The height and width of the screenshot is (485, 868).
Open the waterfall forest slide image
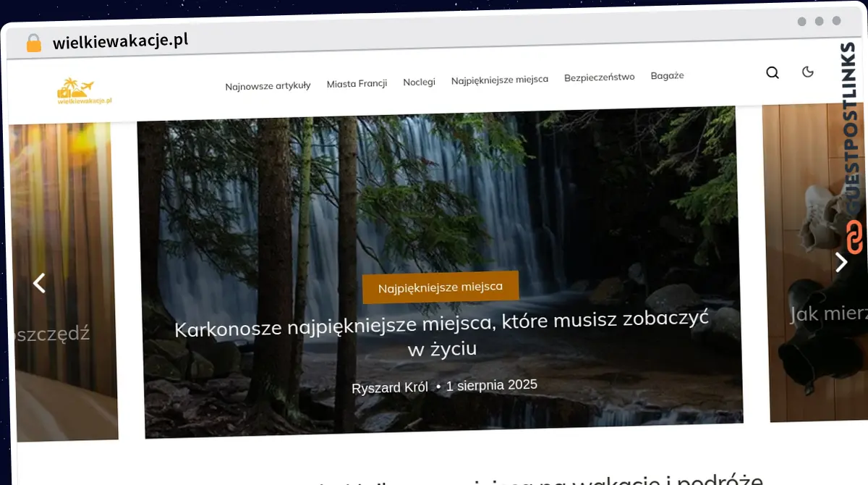pyautogui.click(x=440, y=271)
